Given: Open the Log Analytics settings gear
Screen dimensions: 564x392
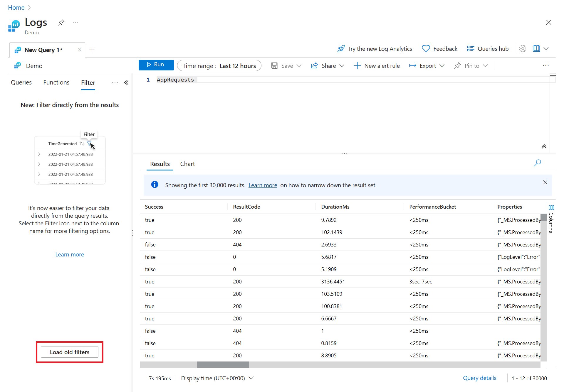Looking at the screenshot, I should click(523, 48).
